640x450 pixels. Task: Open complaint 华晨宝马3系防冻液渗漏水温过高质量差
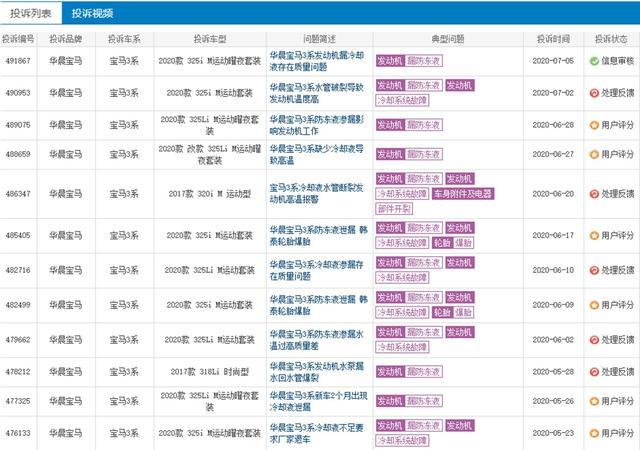point(317,340)
